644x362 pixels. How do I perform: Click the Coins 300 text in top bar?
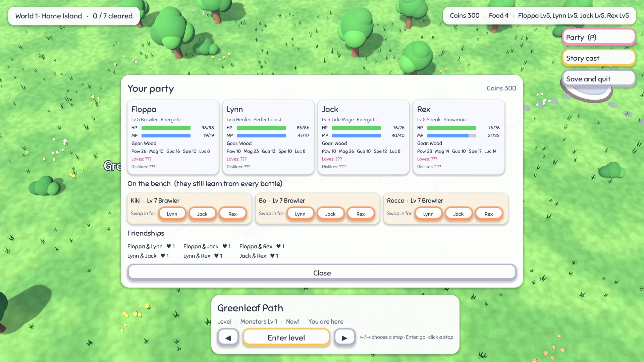(465, 15)
